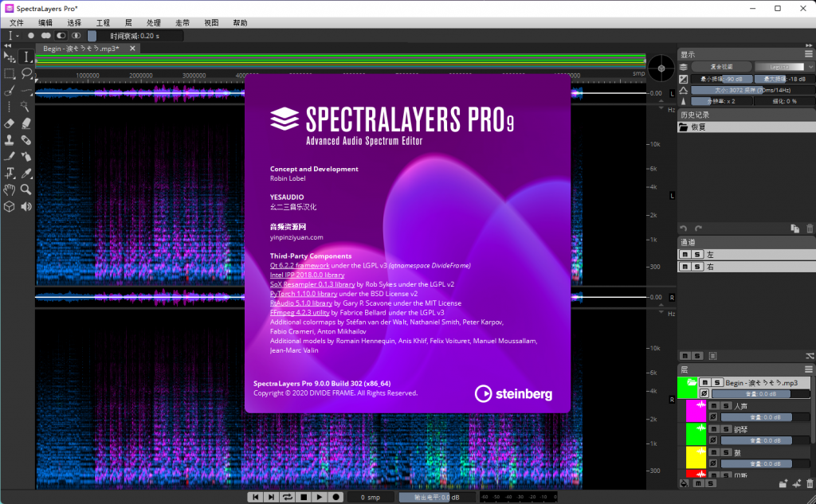Mute the 人声 layer
This screenshot has width=816, height=504.
[714, 406]
